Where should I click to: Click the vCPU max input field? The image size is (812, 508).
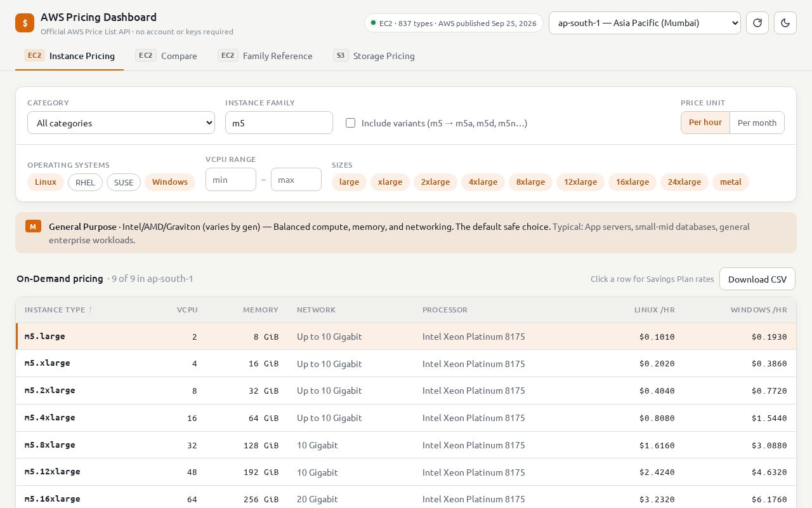[296, 180]
